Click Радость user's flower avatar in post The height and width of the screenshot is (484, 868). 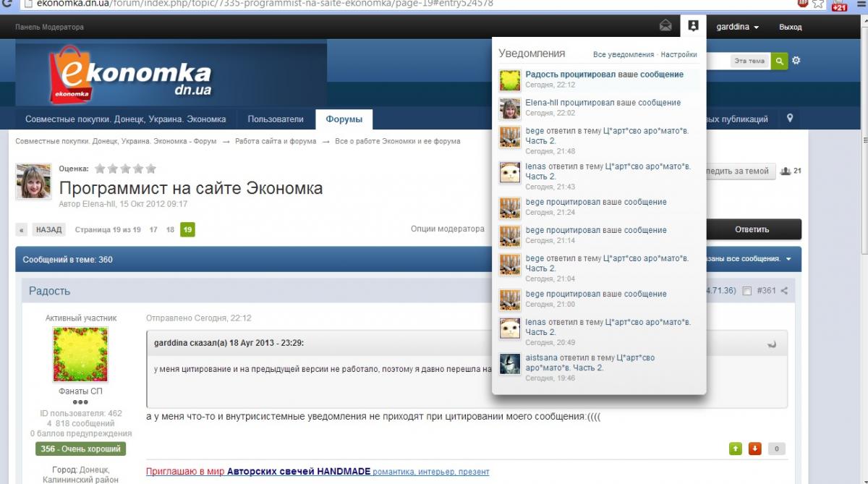[80, 354]
